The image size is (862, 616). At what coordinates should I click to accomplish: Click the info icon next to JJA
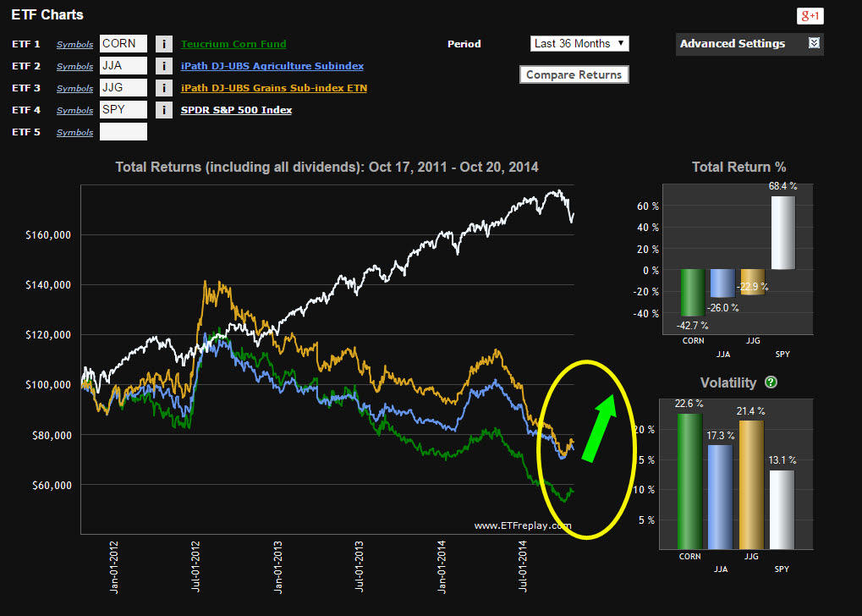point(165,66)
